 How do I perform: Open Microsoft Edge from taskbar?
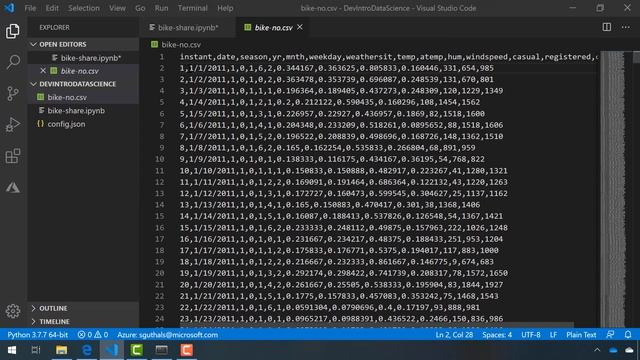(x=87, y=350)
